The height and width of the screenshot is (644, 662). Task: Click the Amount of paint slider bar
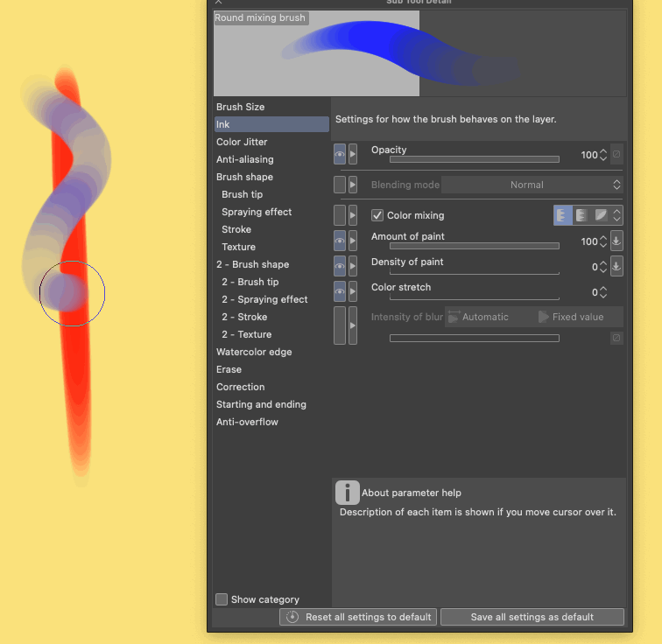(x=475, y=246)
